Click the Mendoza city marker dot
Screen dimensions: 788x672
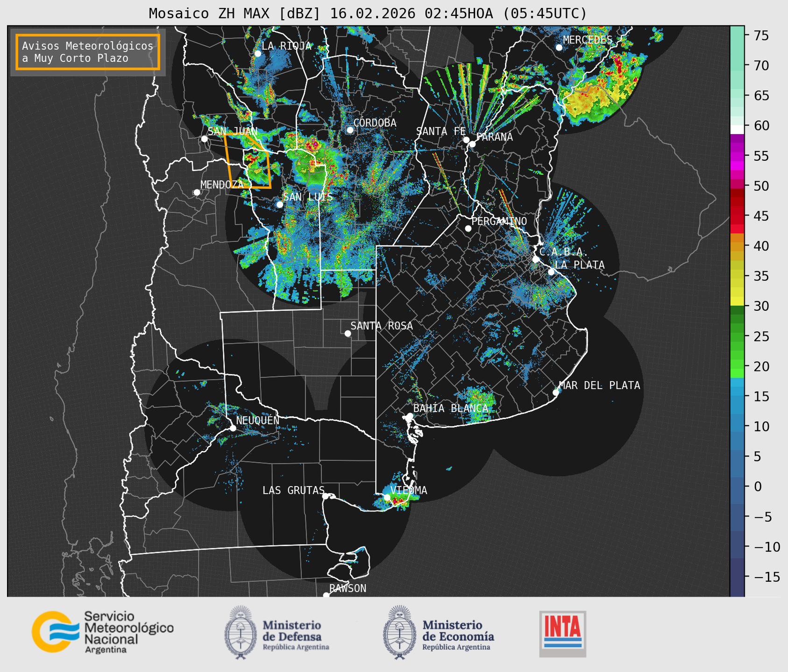197,193
